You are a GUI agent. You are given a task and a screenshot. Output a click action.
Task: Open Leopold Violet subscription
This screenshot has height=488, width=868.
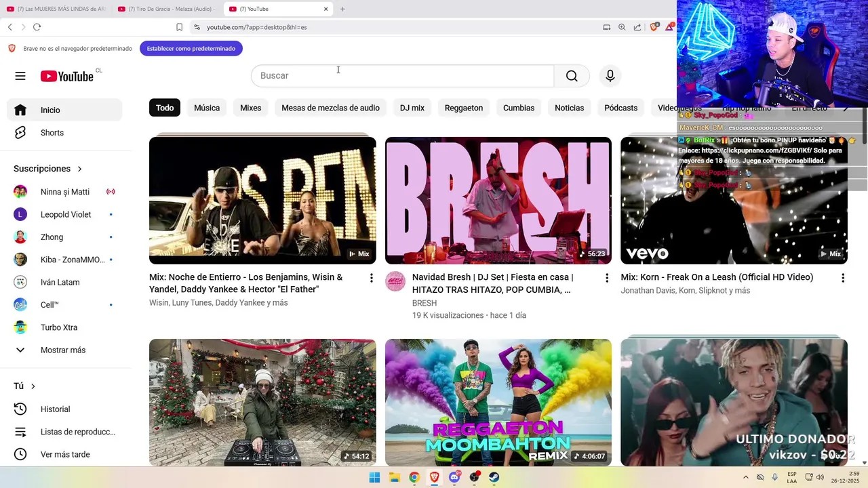click(64, 214)
